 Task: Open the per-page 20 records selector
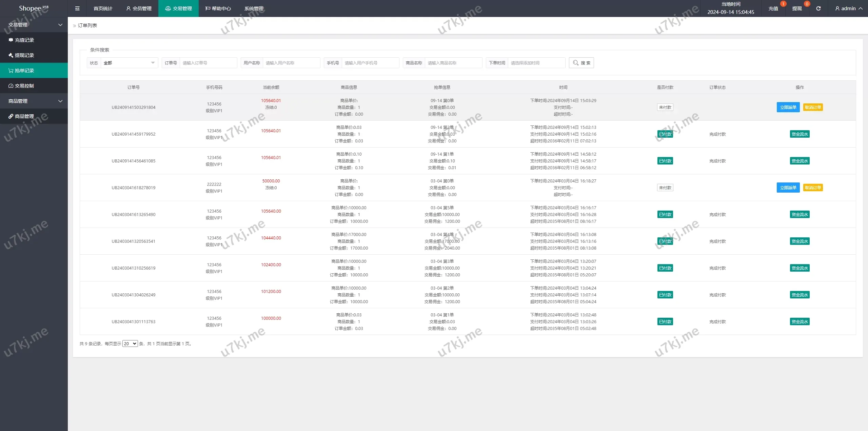pos(130,344)
